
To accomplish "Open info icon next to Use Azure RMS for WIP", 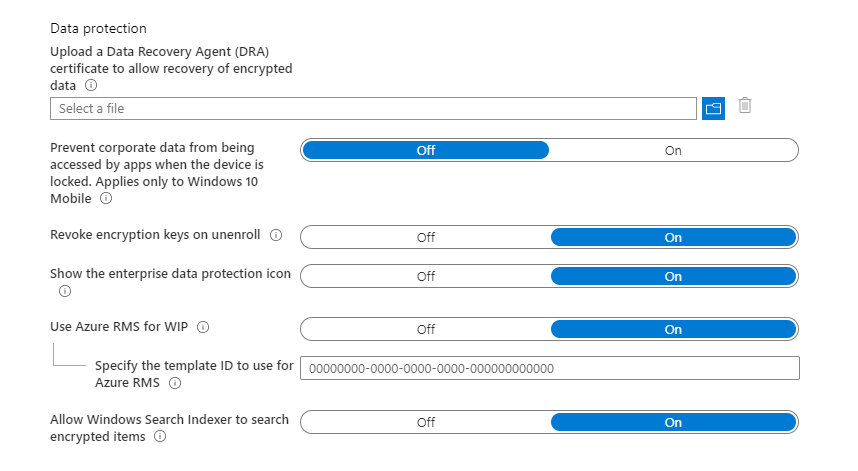I will coord(203,327).
